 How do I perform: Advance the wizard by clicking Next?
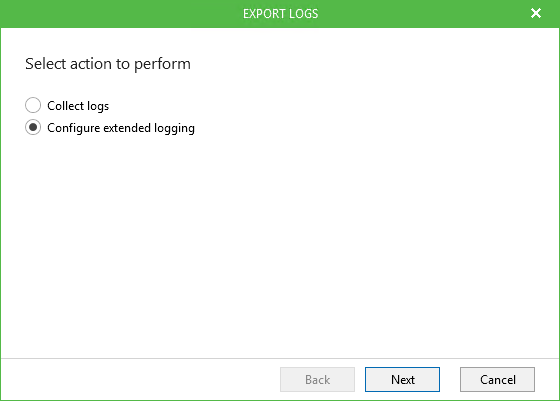click(x=402, y=379)
